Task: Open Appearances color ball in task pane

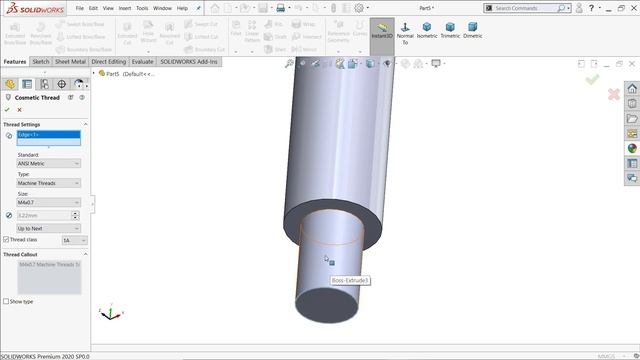Action: point(632,148)
